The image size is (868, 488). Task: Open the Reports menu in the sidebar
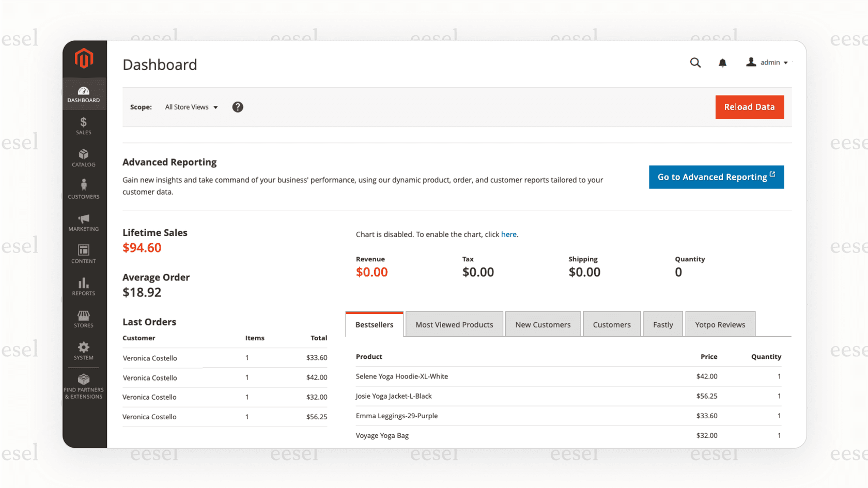(x=83, y=287)
